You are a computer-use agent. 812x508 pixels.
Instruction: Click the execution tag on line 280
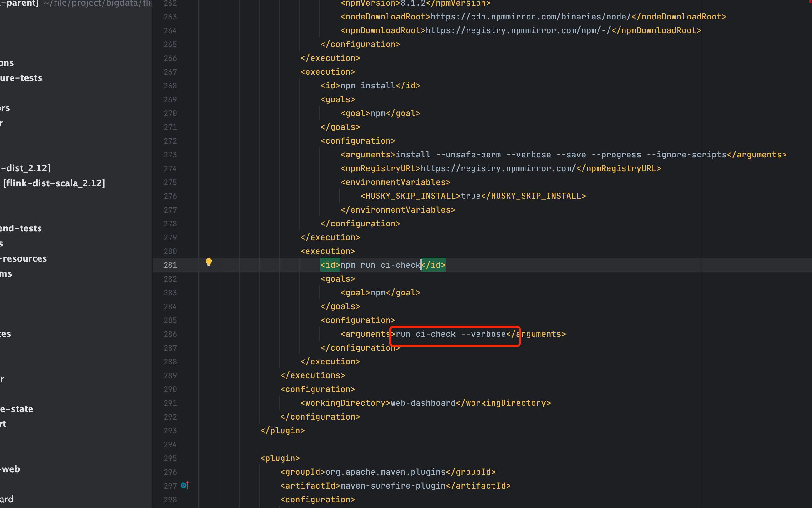tap(328, 251)
